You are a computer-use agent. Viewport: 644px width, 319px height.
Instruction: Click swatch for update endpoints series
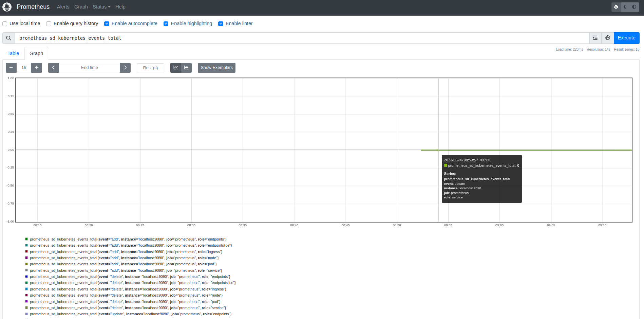click(26, 314)
